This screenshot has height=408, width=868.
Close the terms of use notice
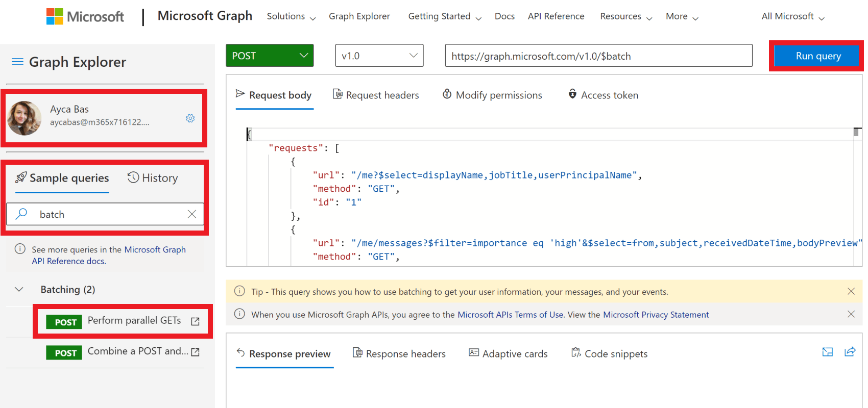[x=851, y=314]
